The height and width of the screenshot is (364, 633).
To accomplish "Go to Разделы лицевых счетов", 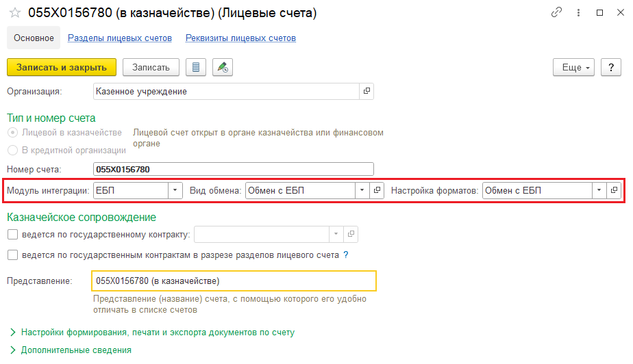I will tap(119, 38).
